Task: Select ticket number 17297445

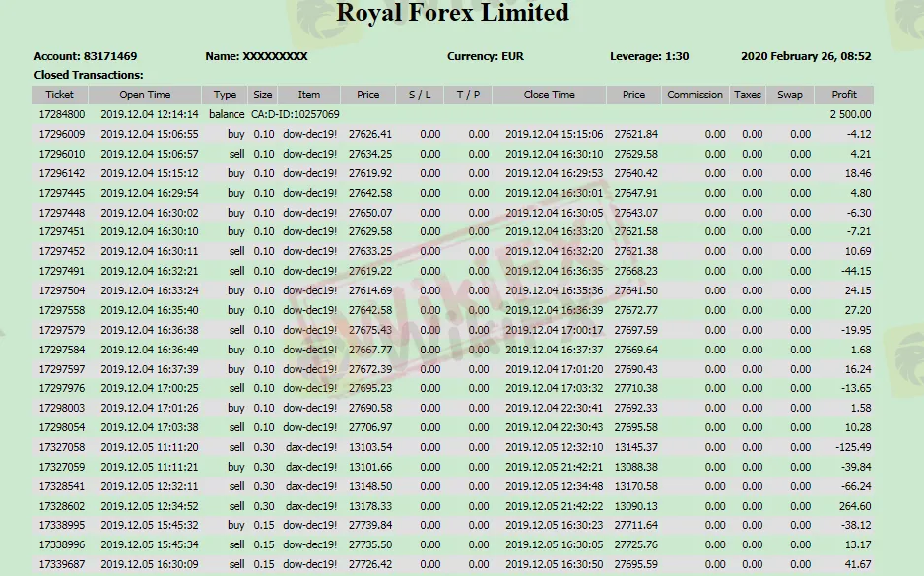Action: [x=62, y=193]
